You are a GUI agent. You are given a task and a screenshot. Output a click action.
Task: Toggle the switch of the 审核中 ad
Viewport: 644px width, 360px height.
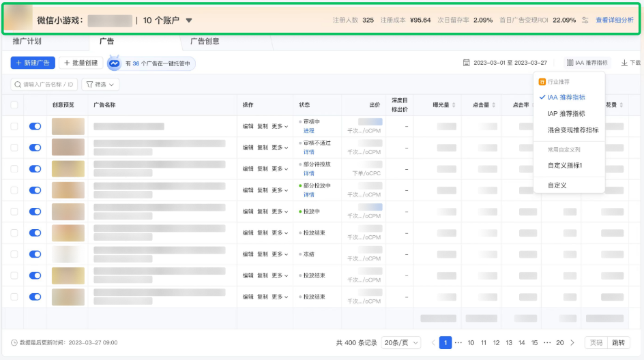(x=35, y=126)
